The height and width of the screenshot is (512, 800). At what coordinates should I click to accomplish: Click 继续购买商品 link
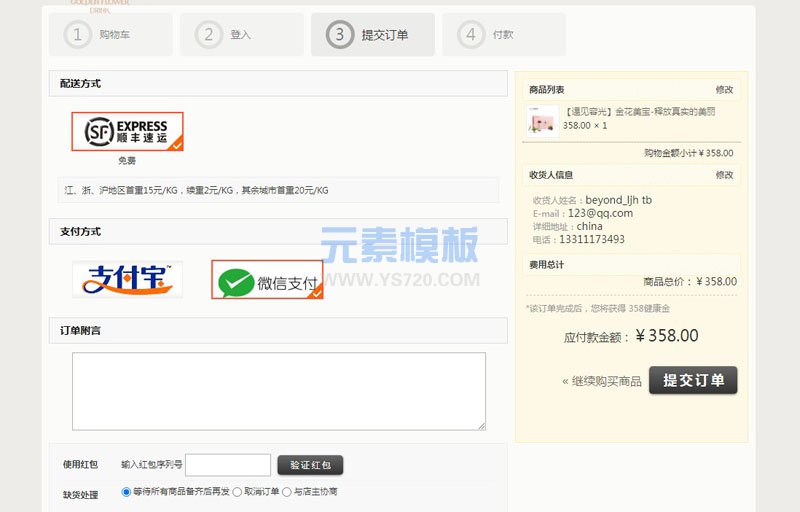click(x=602, y=381)
